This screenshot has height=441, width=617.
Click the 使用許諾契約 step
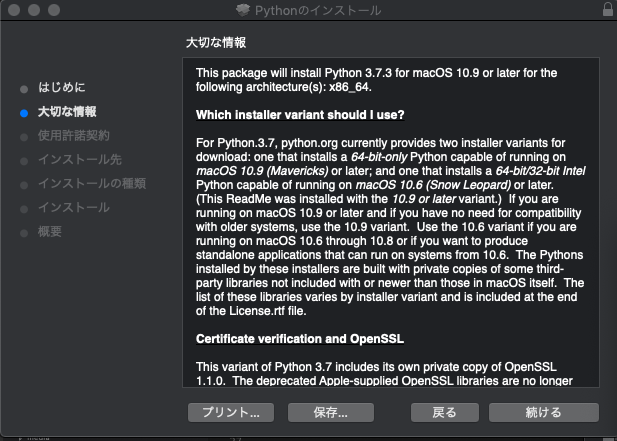(73, 135)
